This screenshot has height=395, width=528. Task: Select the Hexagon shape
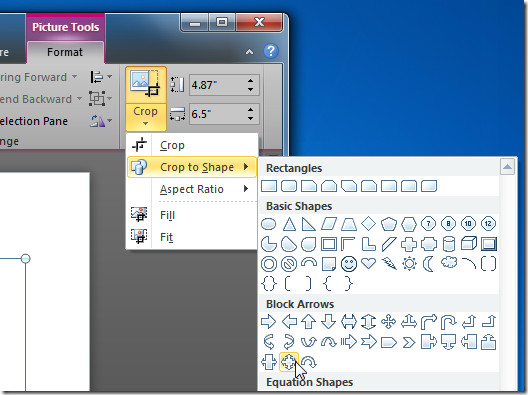409,224
